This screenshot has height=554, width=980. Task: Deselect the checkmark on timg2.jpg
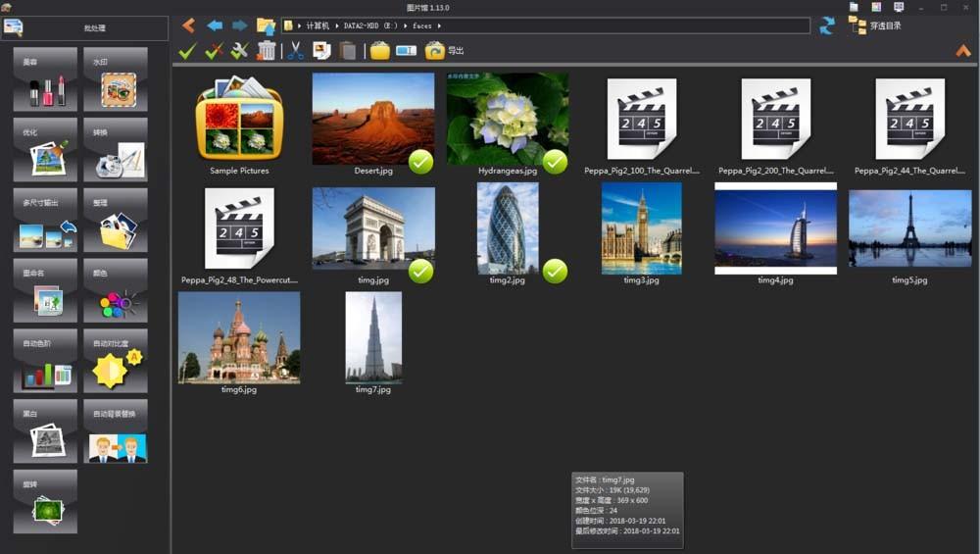[555, 271]
